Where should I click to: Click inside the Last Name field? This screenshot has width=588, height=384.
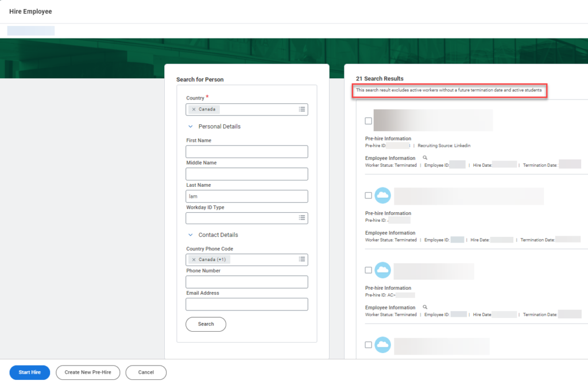click(x=247, y=196)
